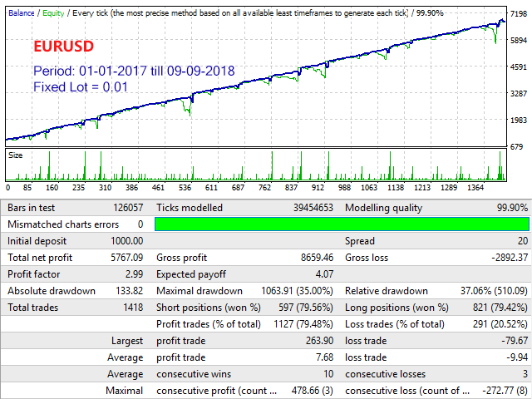This screenshot has width=532, height=399.
Task: Click the Mismatched charts errors value 0
Action: click(140, 224)
